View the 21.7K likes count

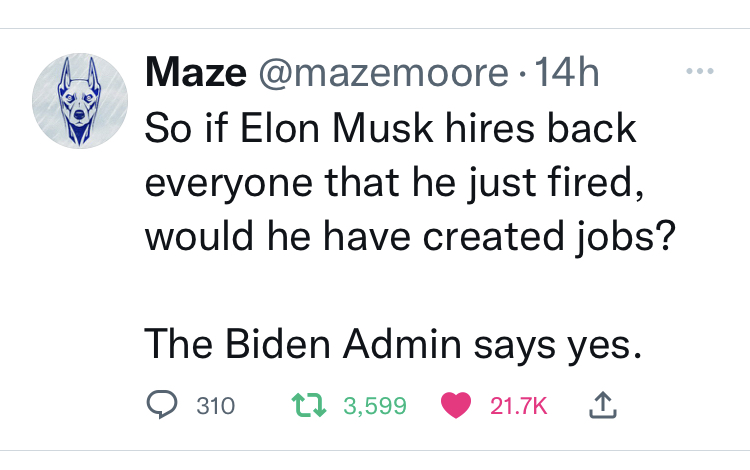(518, 406)
